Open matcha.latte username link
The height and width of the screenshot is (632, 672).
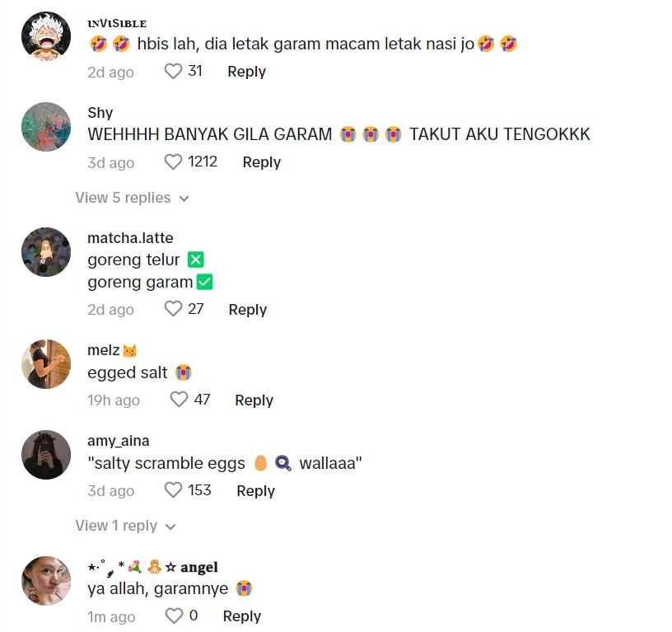[130, 237]
